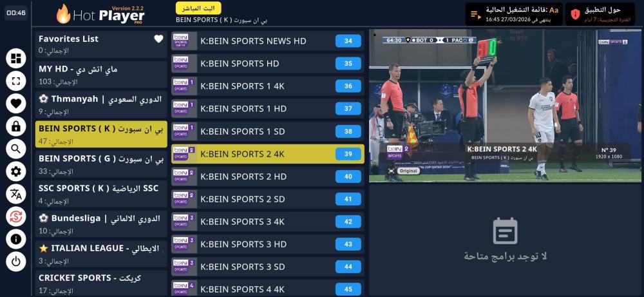This screenshot has width=644, height=297.
Task: Open BEIN SPORTS ( G ) category
Action: [101, 164]
